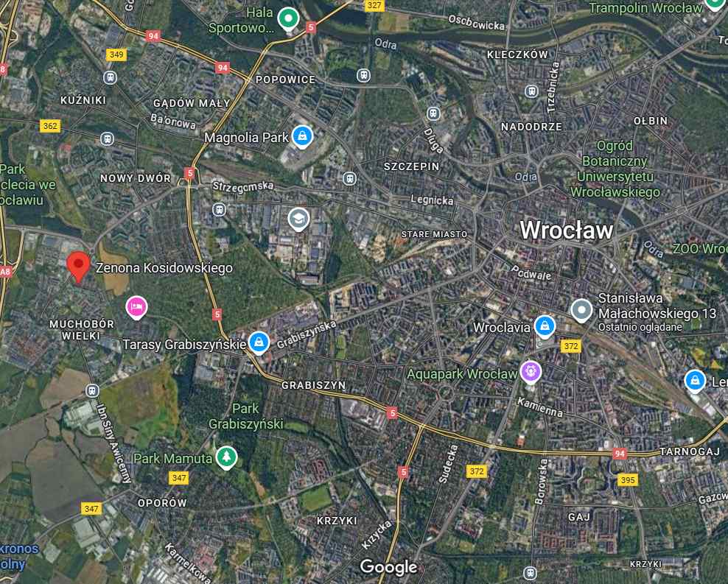Select the Wrocław city name label
This screenshot has height=584, width=728.
coord(567,230)
